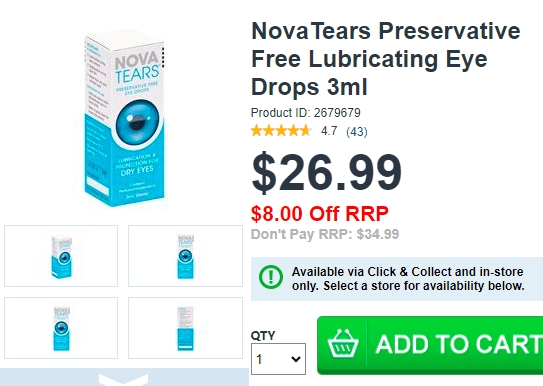The image size is (543, 386).
Task: Click the shopping basket icon on Add to Cart
Action: click(343, 343)
